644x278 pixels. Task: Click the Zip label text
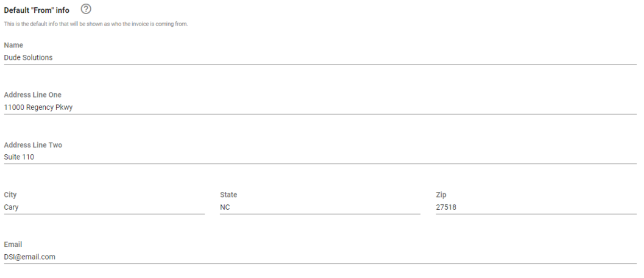(441, 195)
